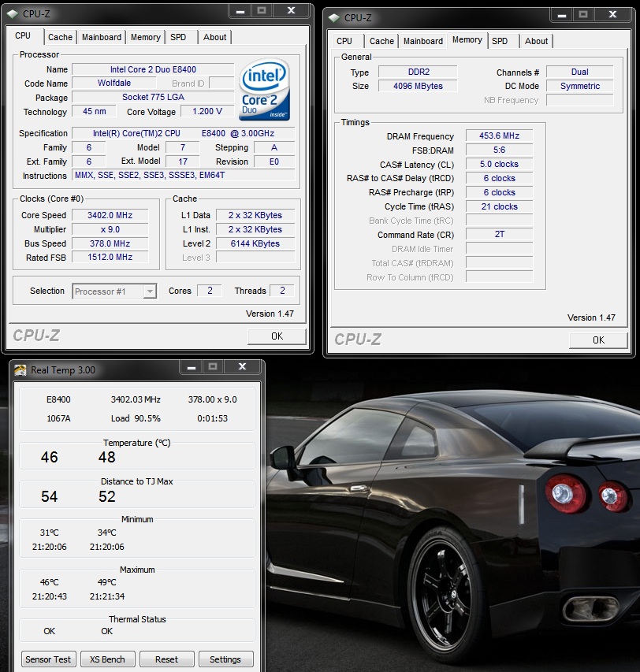Image resolution: width=640 pixels, height=672 pixels.
Task: Open Cache tab in left CPU-Z window
Action: coord(60,37)
